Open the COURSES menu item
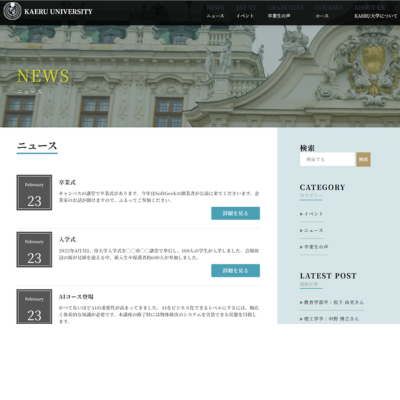Image resolution: width=400 pixels, height=400 pixels. point(329,12)
